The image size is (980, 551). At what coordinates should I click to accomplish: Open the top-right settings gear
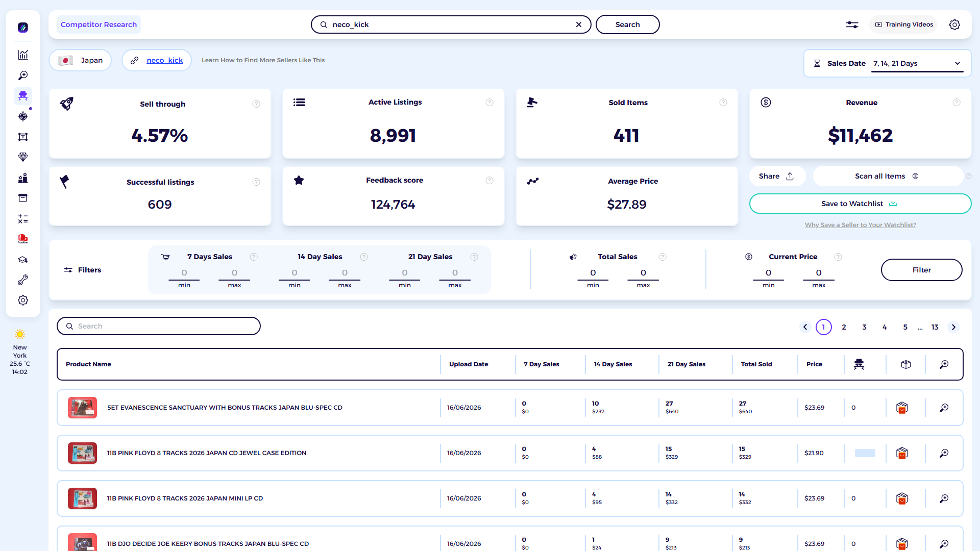coord(954,24)
